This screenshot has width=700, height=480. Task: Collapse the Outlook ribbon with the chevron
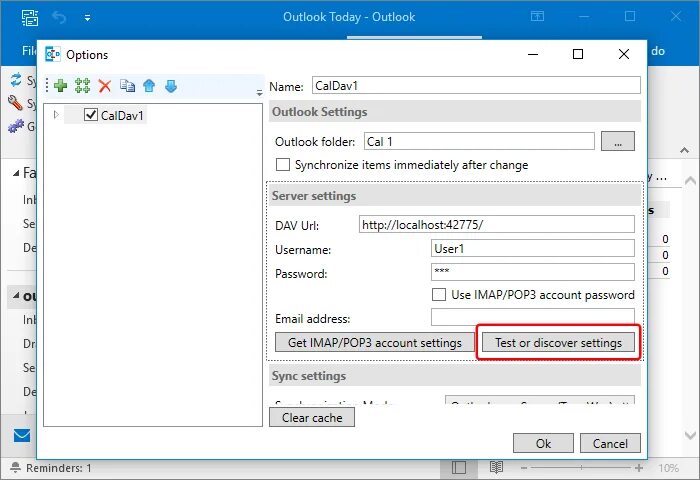click(x=684, y=150)
